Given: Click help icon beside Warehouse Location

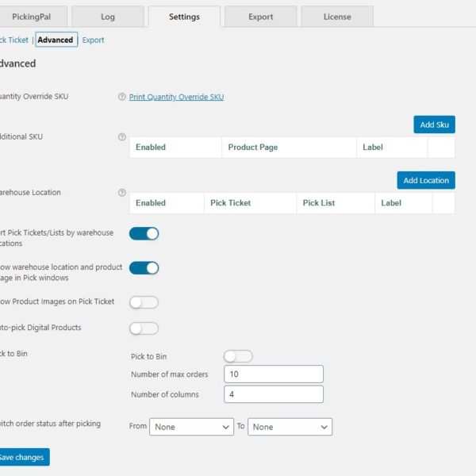Looking at the screenshot, I should pyautogui.click(x=122, y=193).
